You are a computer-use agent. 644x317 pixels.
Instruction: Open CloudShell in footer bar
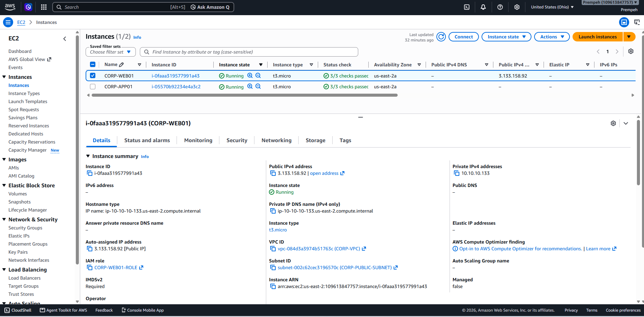tap(18, 310)
